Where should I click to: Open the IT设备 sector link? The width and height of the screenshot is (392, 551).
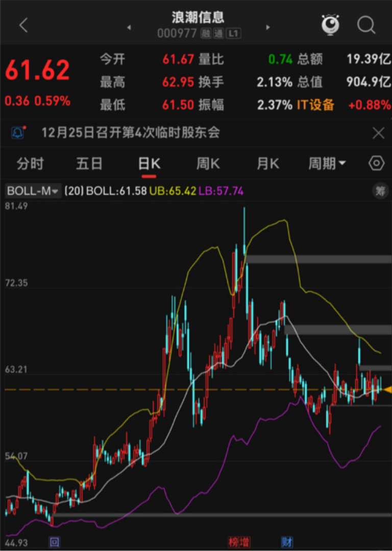pos(315,105)
